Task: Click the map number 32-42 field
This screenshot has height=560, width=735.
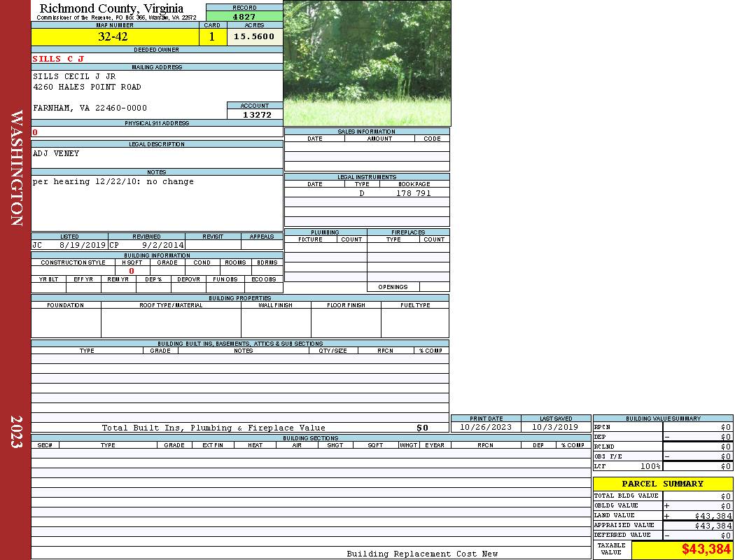Action: [x=113, y=37]
